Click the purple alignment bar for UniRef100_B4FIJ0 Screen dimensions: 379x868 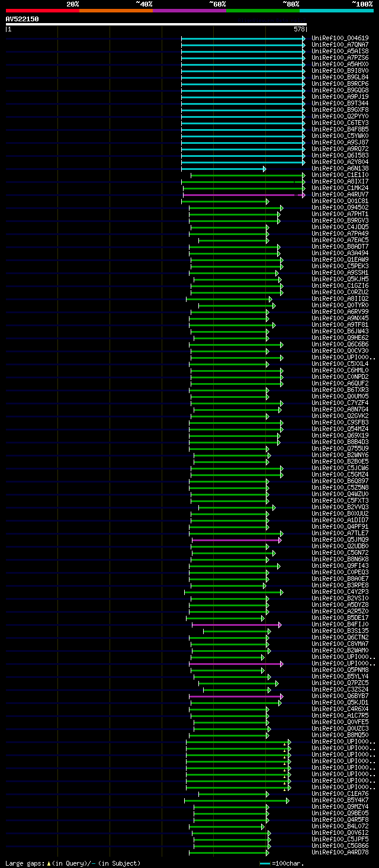[x=236, y=625]
